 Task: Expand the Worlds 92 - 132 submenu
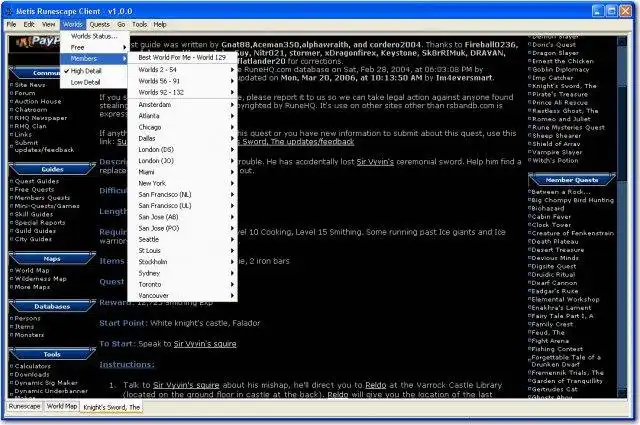pos(182,93)
